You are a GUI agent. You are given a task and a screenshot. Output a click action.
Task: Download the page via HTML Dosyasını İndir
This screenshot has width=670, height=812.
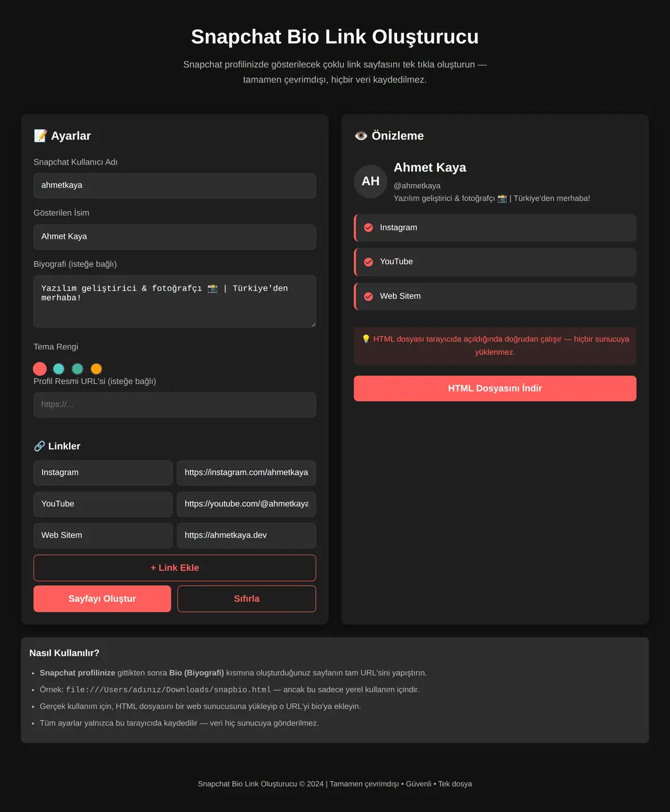pyautogui.click(x=495, y=388)
